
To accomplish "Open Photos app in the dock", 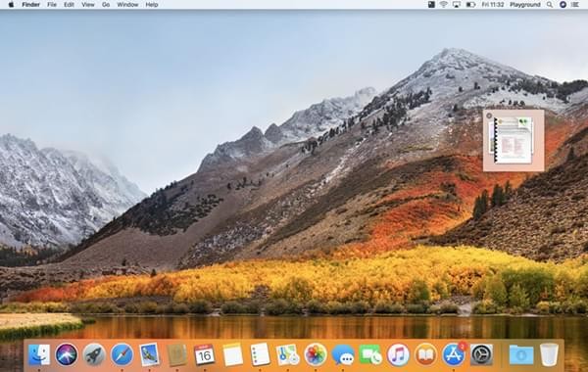I will point(315,354).
